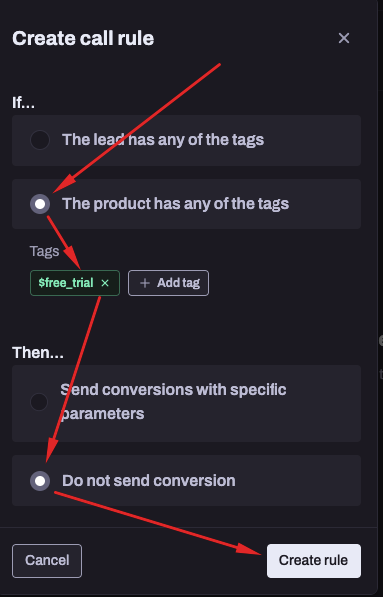383x597 pixels.
Task: Click the word "parameters" in the Send conversions option
Action: [102, 414]
